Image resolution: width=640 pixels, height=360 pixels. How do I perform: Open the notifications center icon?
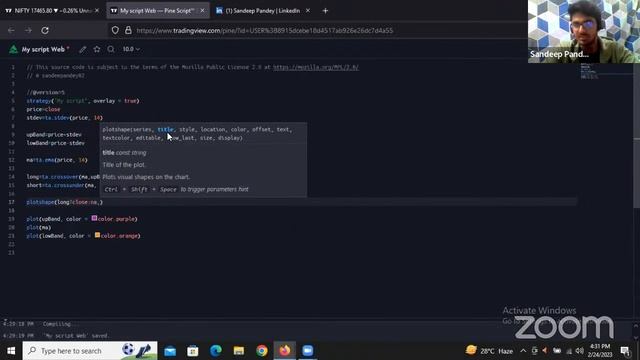[x=625, y=351]
